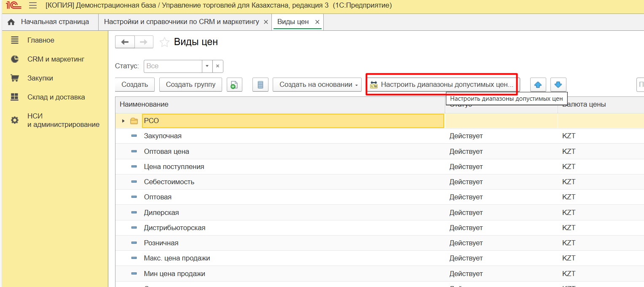Close the Виды цен tab
644x287 pixels.
tap(317, 22)
